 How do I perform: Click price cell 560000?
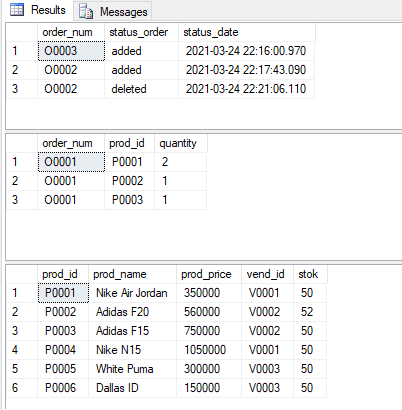(209, 312)
